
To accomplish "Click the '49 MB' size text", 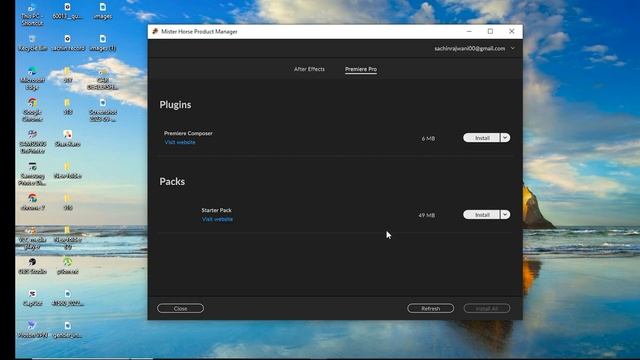I will (x=427, y=215).
